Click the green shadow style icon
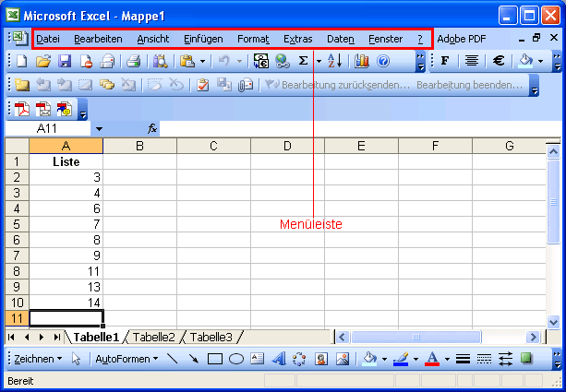Viewport: 566px width, 392px height. coord(526,358)
